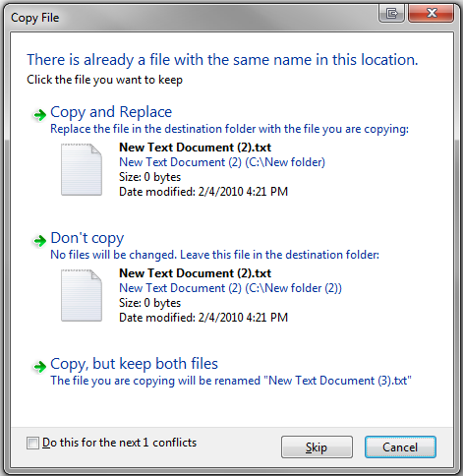Click the green arrow beside Copy and Replace
The image size is (463, 476).
40,115
